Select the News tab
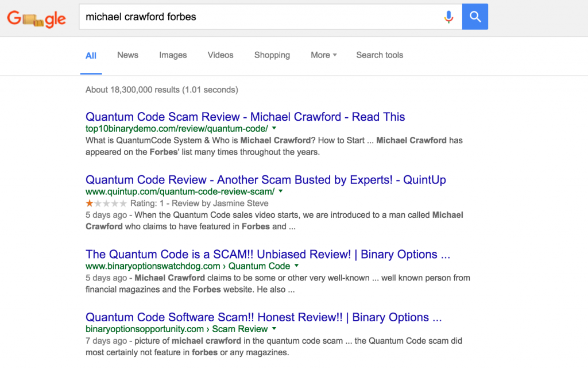The width and height of the screenshot is (588, 369). (x=127, y=55)
